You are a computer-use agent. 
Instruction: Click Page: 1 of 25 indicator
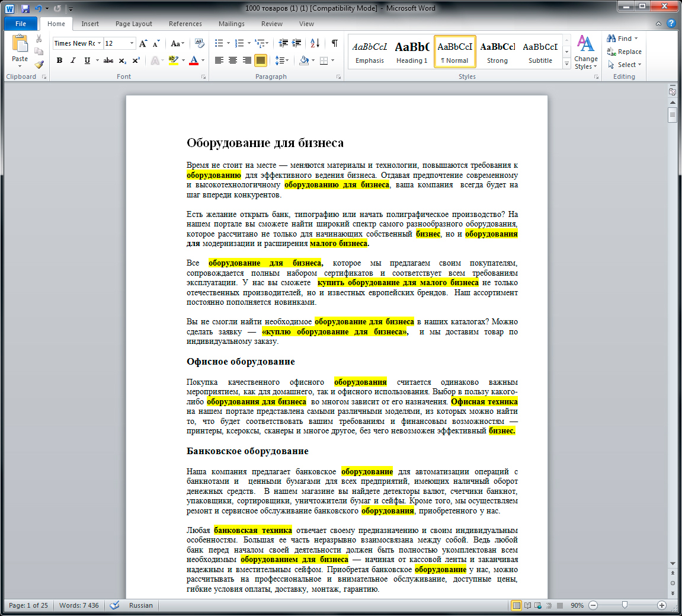click(28, 605)
